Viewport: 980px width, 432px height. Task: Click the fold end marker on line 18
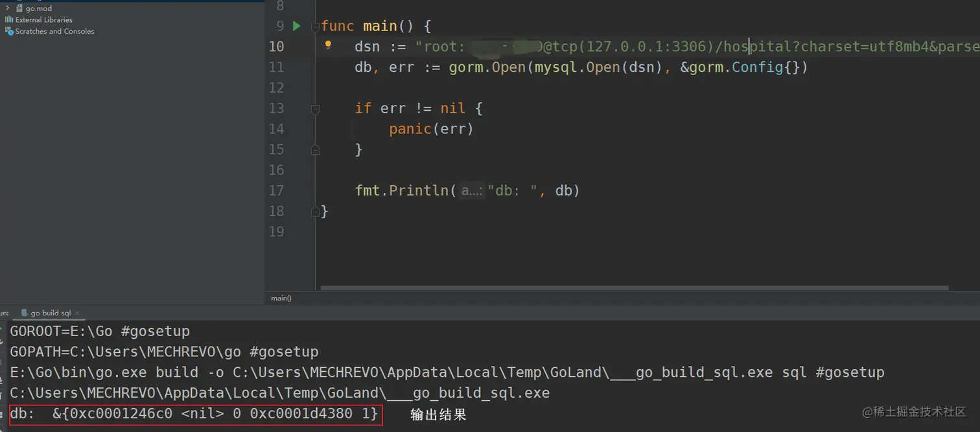tap(315, 211)
